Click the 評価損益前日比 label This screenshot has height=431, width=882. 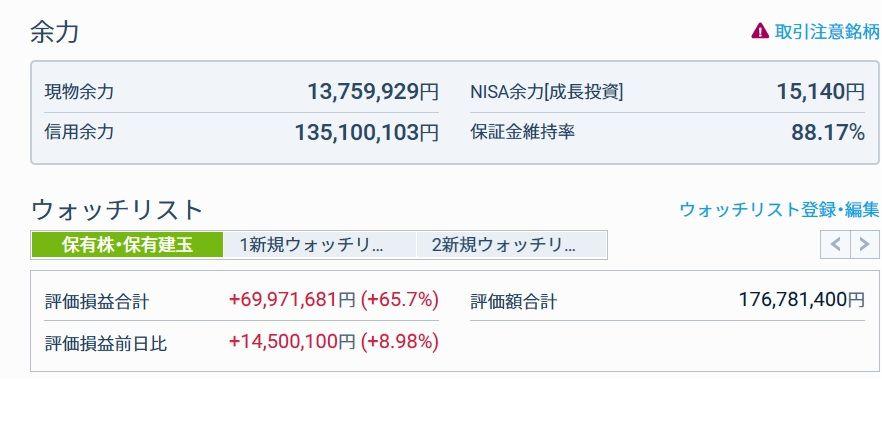coord(106,343)
